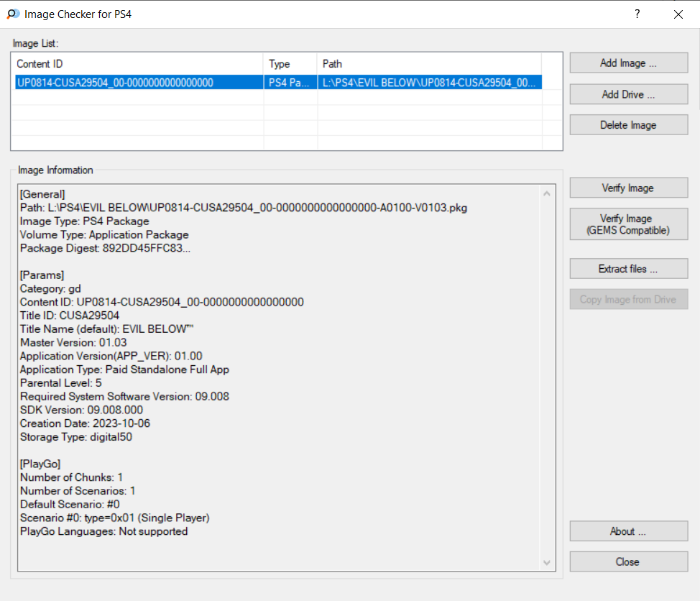Select the UP0814-CUSA29504 row in image list
The height and width of the screenshot is (601, 700).
pos(278,83)
